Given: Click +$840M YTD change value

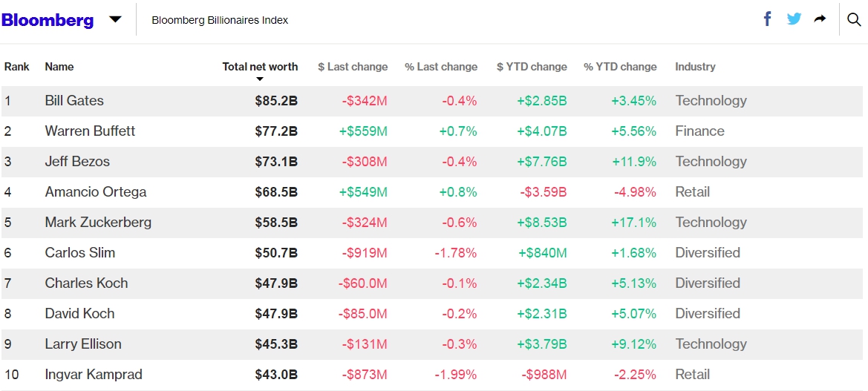Looking at the screenshot, I should 543,253.
